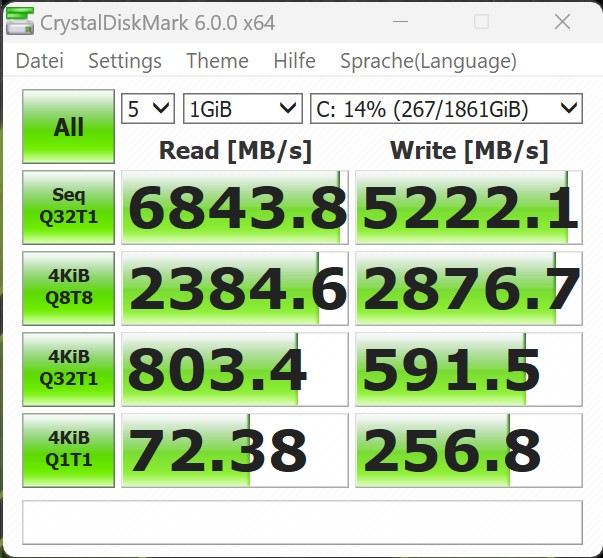The image size is (603, 558).
Task: Open the drive selection dropdown for C:
Action: click(x=446, y=109)
